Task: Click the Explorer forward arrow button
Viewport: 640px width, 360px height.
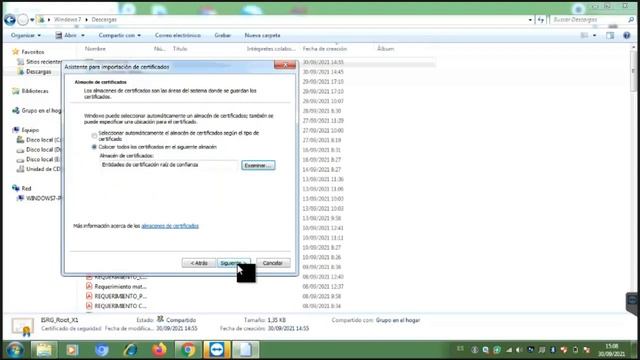Action: tap(23, 20)
